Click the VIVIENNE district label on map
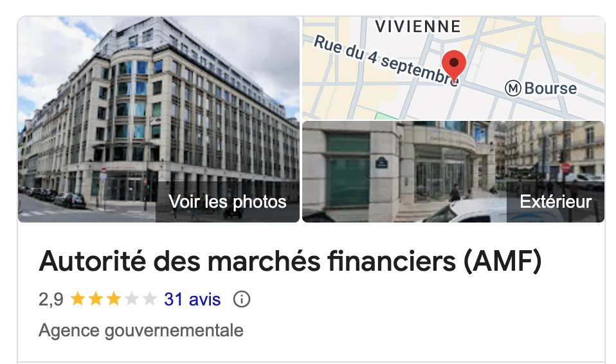The image size is (616, 364). pyautogui.click(x=418, y=27)
